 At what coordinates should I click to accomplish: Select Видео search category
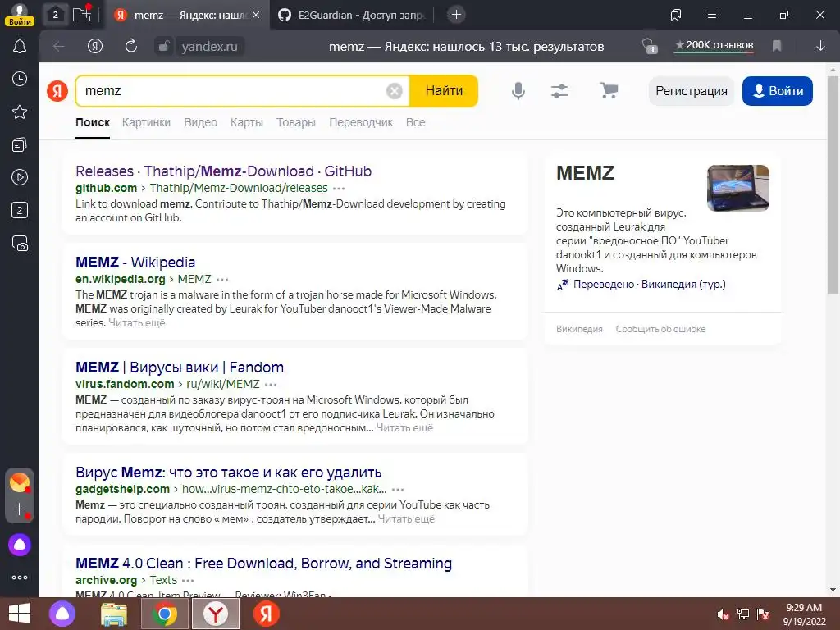point(200,122)
